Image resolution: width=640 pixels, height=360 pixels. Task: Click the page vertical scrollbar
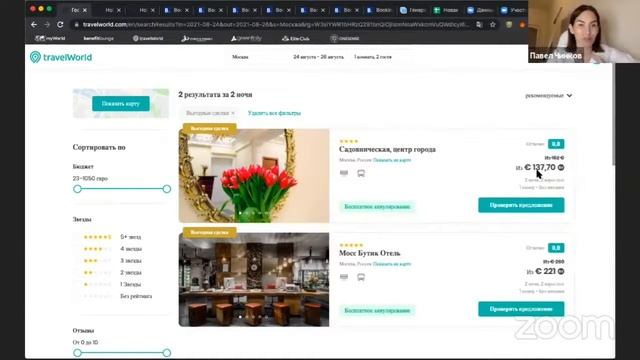(613, 114)
